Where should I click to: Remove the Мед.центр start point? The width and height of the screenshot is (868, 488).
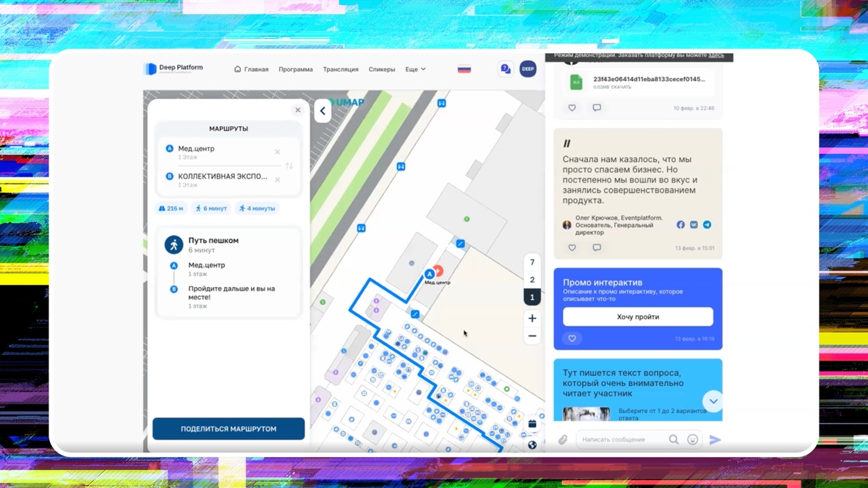(x=277, y=152)
